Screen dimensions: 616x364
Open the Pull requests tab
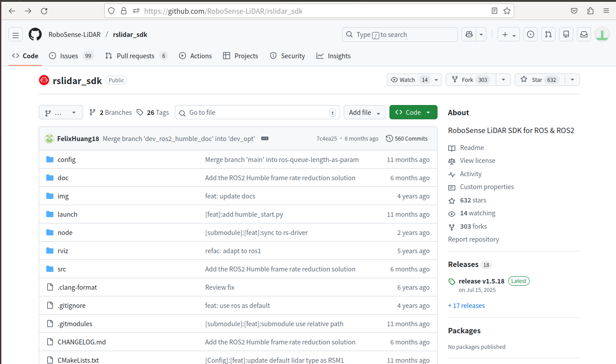coord(136,56)
